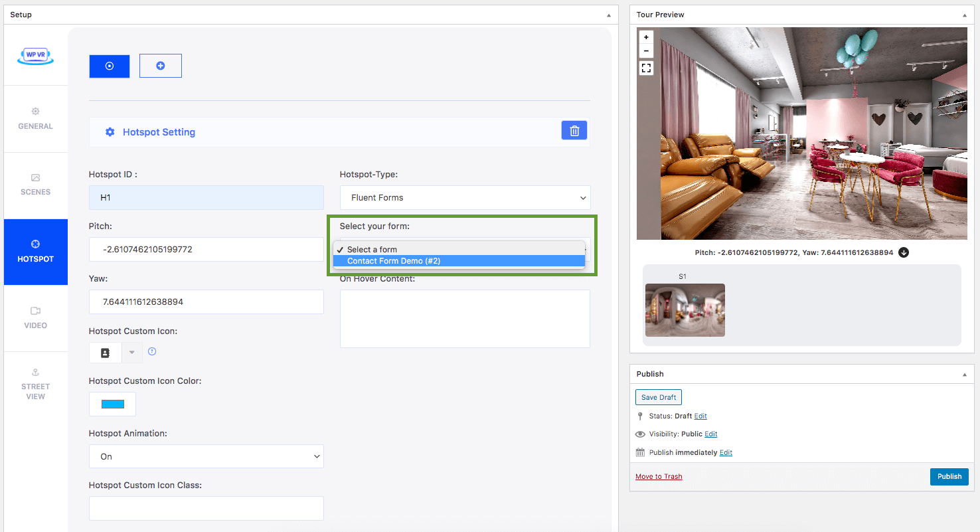This screenshot has width=980, height=532.
Task: Click the address-book custom icon preview
Action: [x=105, y=353]
